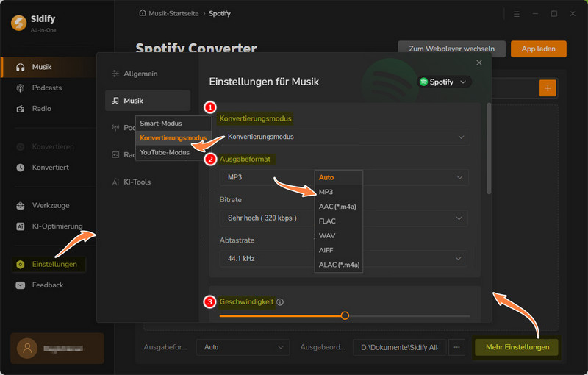Choose Smart-Modus option

pyautogui.click(x=173, y=124)
